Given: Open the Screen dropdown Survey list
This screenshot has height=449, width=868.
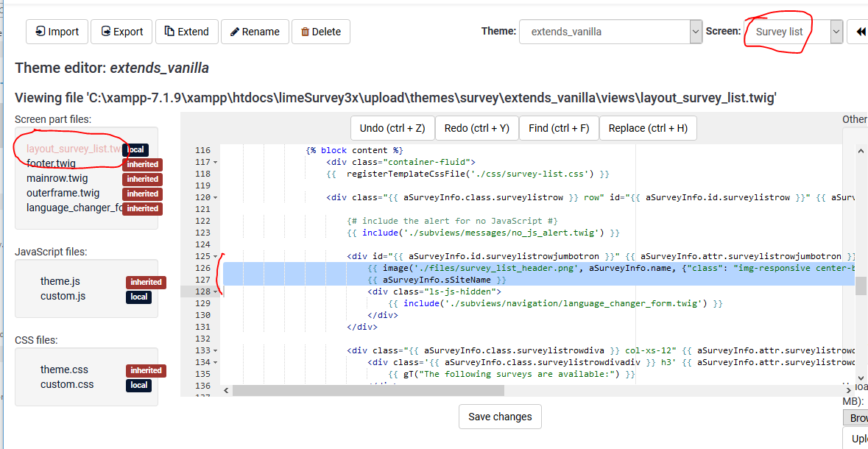Looking at the screenshot, I should point(793,32).
